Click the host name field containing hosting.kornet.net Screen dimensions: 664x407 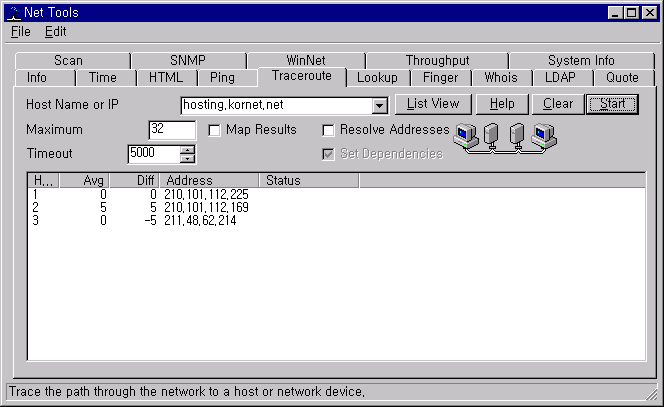(277, 105)
